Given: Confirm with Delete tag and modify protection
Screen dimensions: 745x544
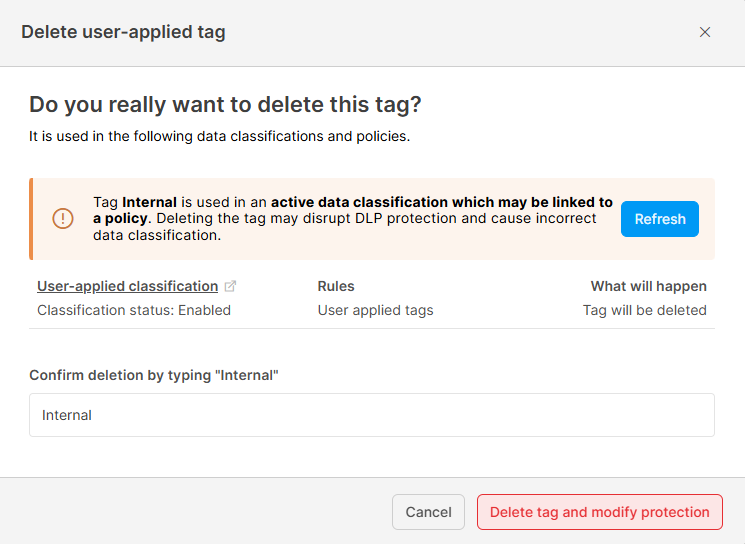Looking at the screenshot, I should 599,512.
